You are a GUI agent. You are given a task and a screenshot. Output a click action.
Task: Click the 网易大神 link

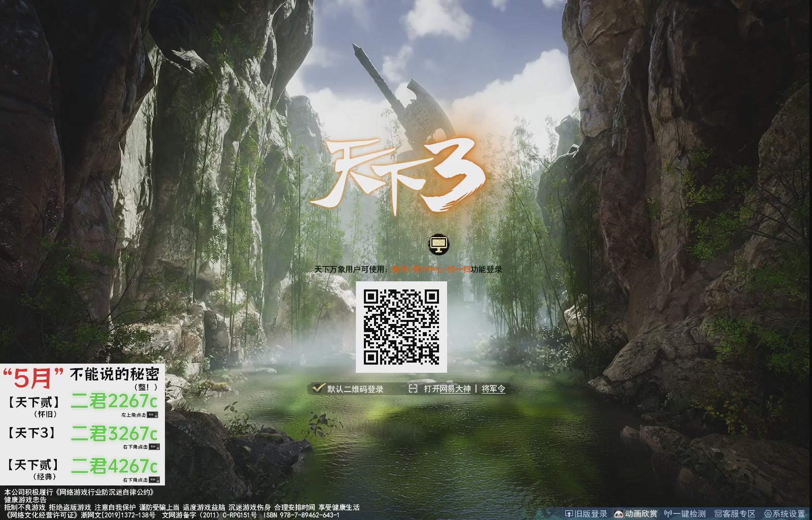pos(455,388)
